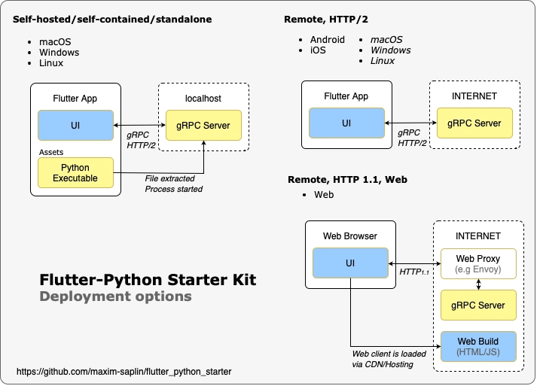Viewport: 543px width, 392px height.
Task: Click the italic "macOS" bullet under Remote HTTP/2
Action: [386, 40]
